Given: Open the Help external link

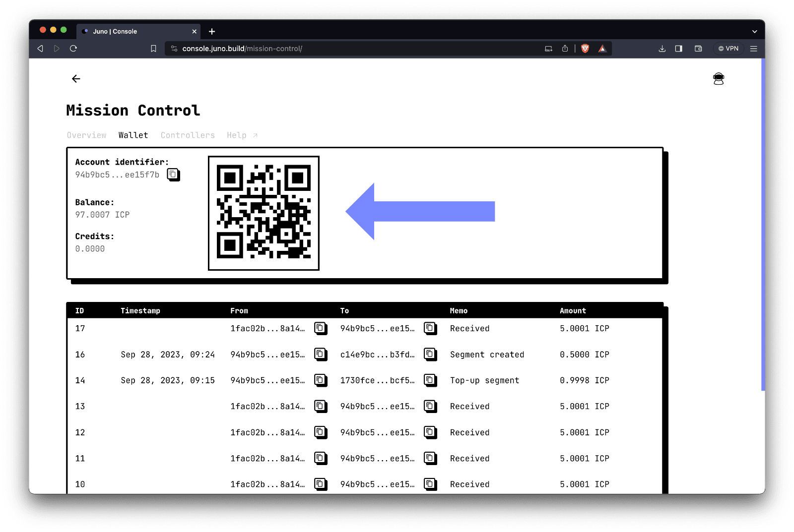Looking at the screenshot, I should tap(242, 135).
